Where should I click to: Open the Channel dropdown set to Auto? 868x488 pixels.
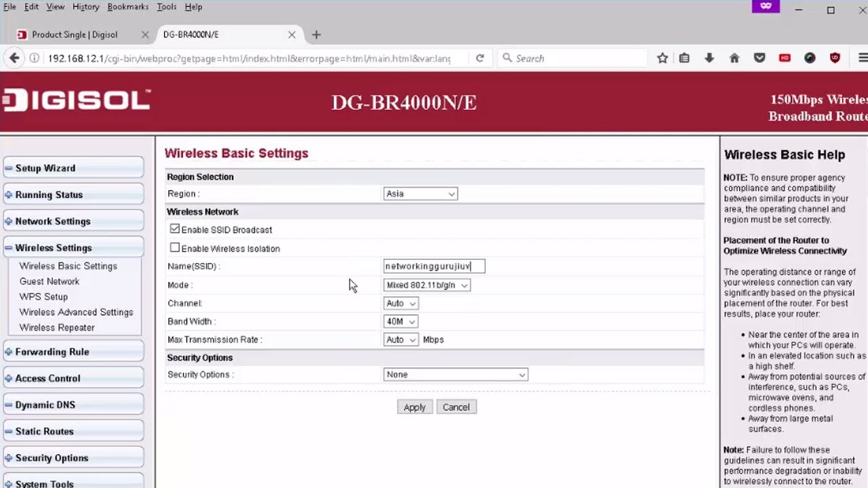pyautogui.click(x=401, y=304)
